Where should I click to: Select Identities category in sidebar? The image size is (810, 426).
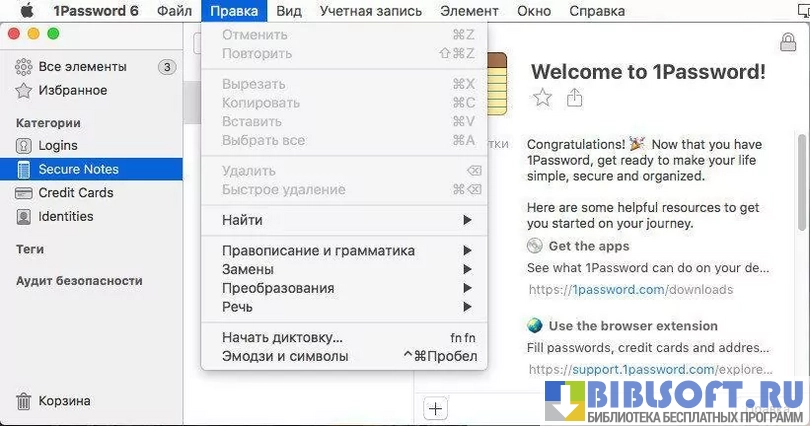click(x=65, y=216)
